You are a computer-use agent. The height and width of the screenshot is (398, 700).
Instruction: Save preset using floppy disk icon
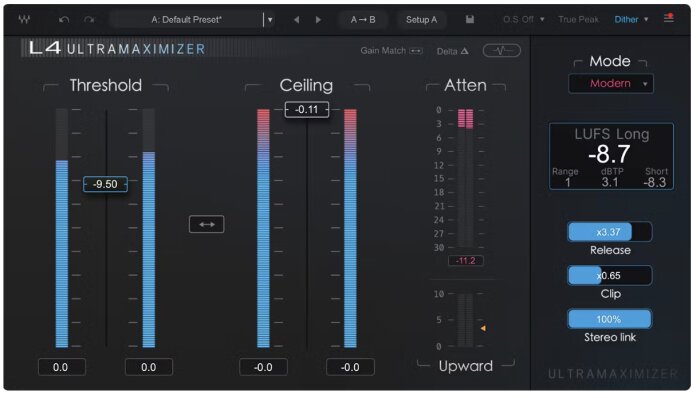click(470, 19)
